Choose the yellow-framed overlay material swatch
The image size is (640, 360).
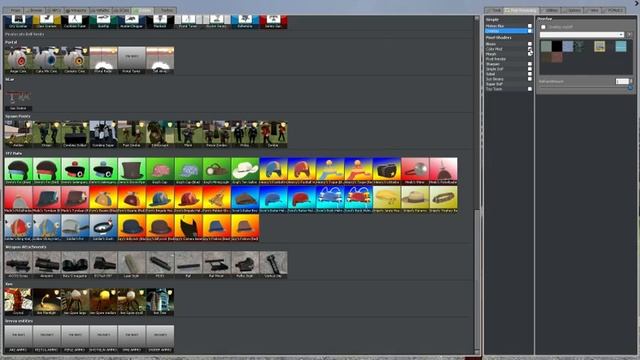pyautogui.click(x=600, y=46)
